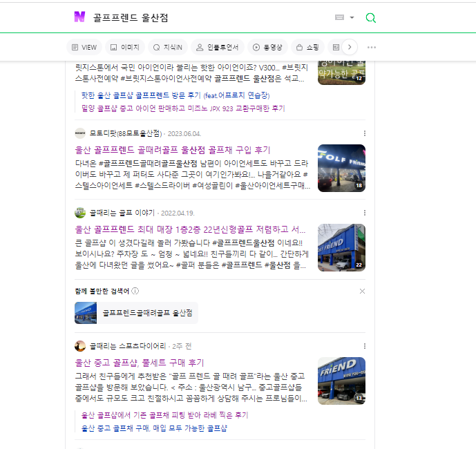
Task: Click snippet text starting 그래서 친구들에게 추천받은
Action: coord(191,388)
